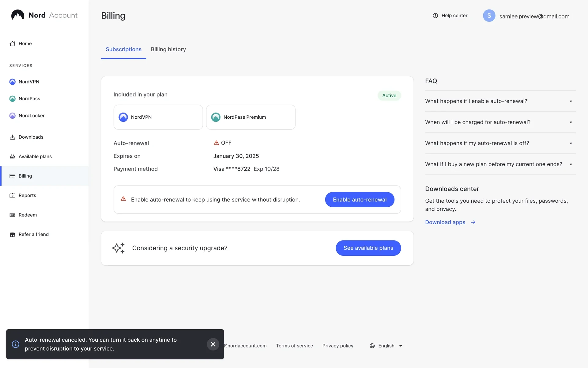
Task: Click the 'Included in your plan' heading
Action: click(x=141, y=95)
